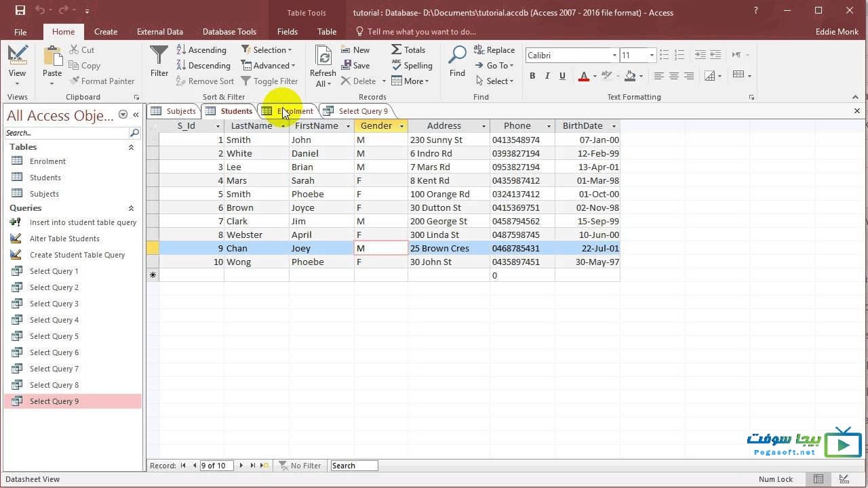This screenshot has width=868, height=488.
Task: Collapse the ribbon with the arrow
Action: 855,97
